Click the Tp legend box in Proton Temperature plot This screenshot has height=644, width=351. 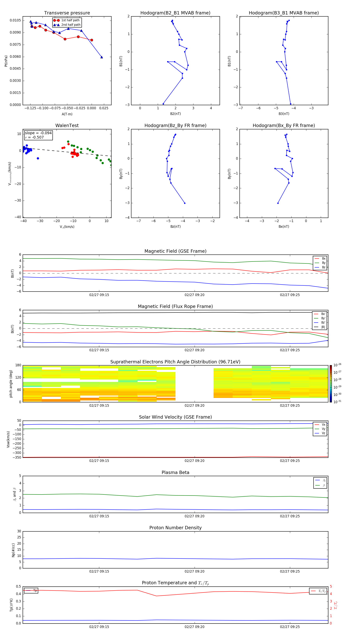(x=31, y=591)
